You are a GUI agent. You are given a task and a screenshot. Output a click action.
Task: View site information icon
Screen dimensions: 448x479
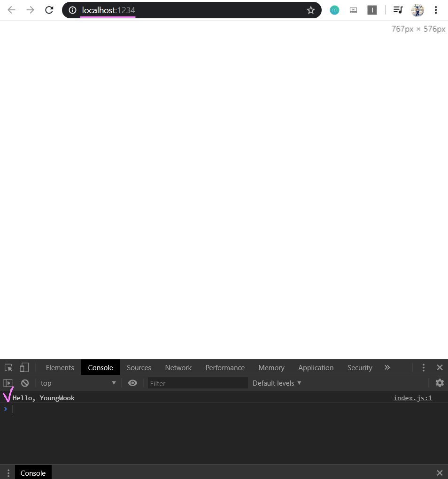point(72,10)
